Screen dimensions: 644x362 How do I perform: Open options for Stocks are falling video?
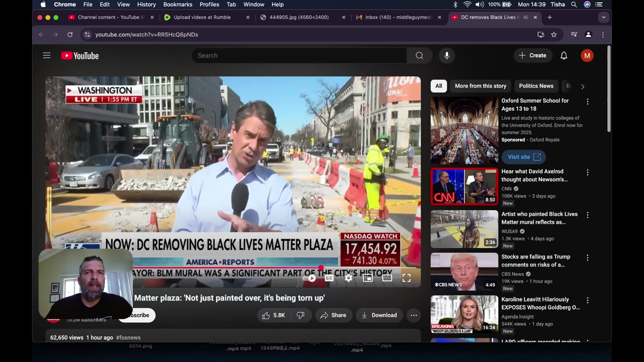587,258
